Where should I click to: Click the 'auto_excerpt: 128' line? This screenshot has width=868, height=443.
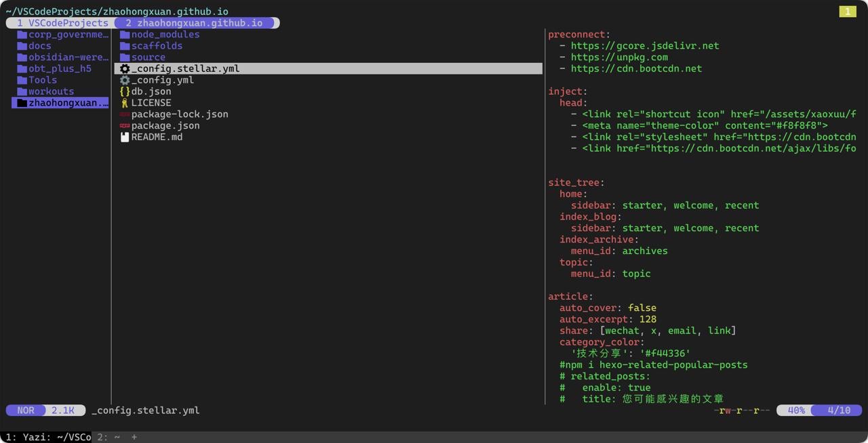click(x=608, y=320)
